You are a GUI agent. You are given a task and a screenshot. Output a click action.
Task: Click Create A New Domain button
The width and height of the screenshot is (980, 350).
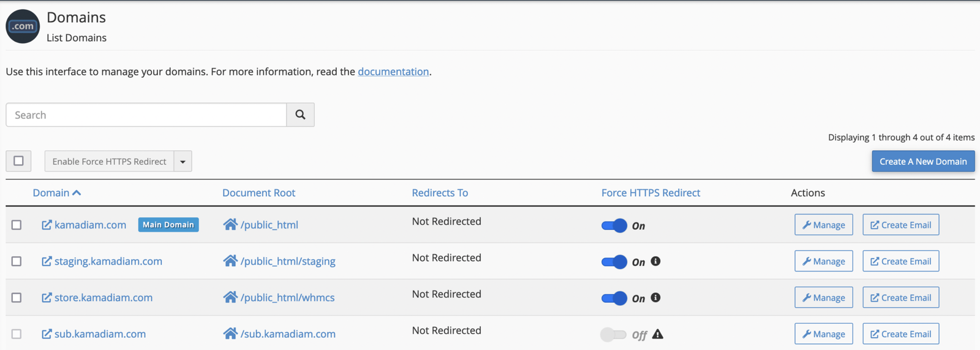pyautogui.click(x=923, y=161)
